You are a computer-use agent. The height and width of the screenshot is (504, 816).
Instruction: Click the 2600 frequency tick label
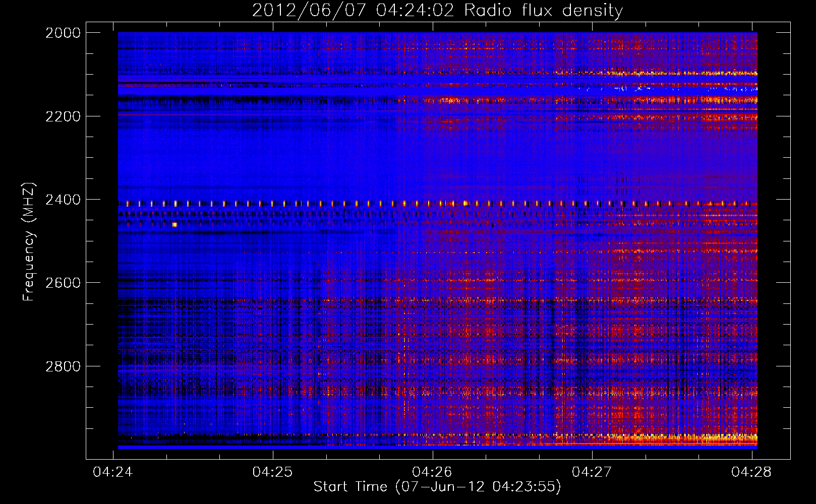63,283
